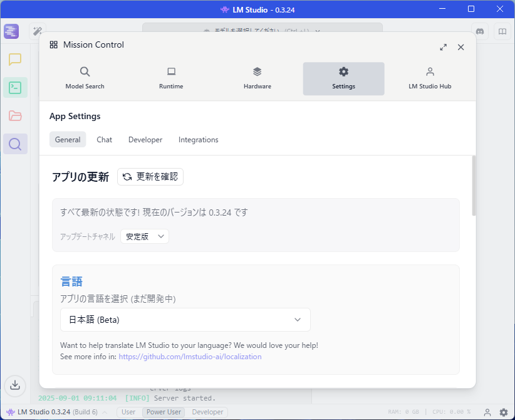Image resolution: width=515 pixels, height=420 pixels.
Task: Open the Integrations settings sub-tab
Action: [199, 140]
